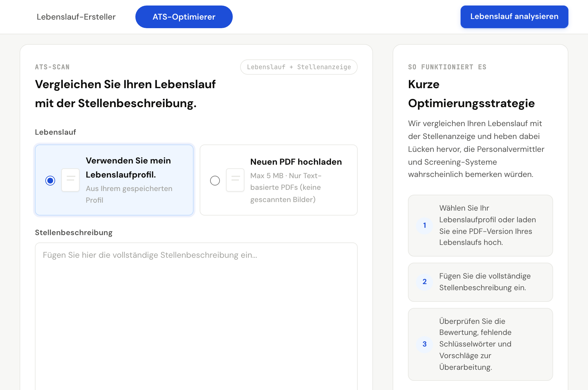This screenshot has width=588, height=390.
Task: Click document icon in Lebenslaufprofil card
Action: pyautogui.click(x=70, y=180)
